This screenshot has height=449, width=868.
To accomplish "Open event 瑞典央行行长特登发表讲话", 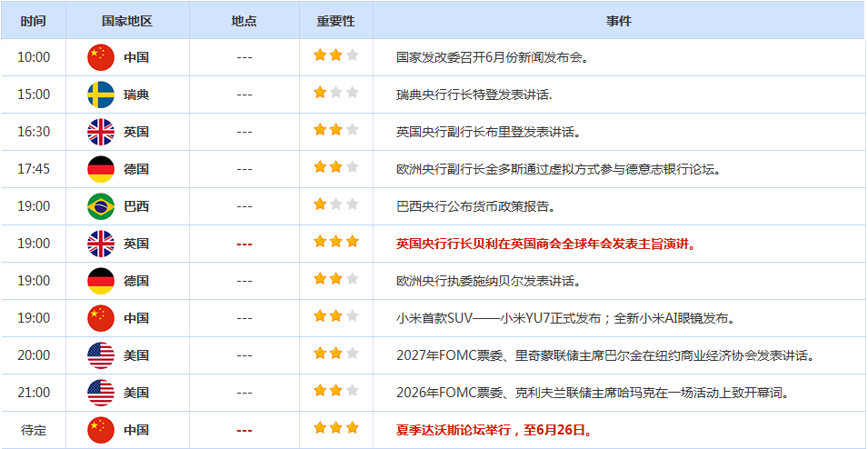I will [x=475, y=95].
